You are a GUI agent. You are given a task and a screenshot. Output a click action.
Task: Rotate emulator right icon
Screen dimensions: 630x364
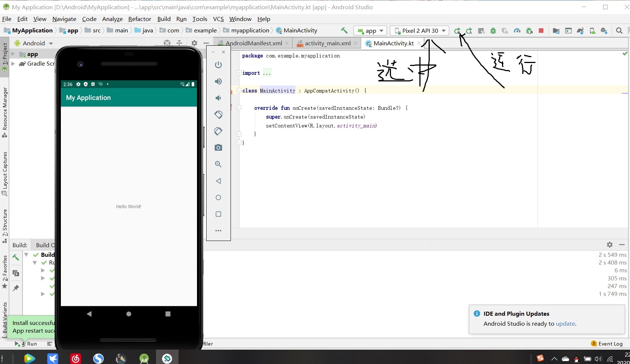click(218, 131)
